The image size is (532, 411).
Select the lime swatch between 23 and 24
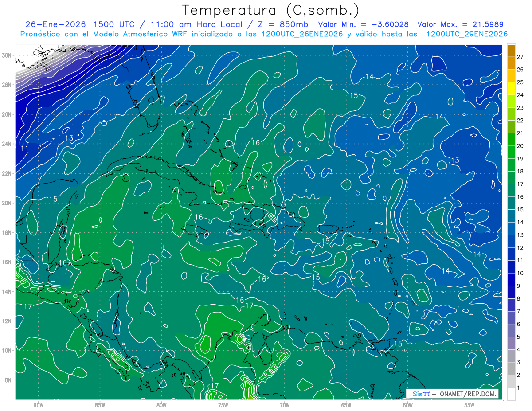(511, 101)
